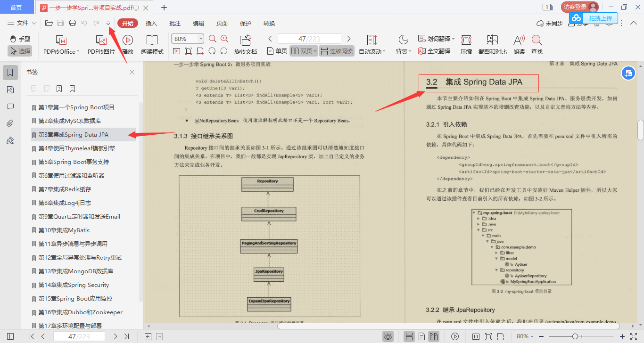Switch to the 转换 tab

(x=269, y=23)
